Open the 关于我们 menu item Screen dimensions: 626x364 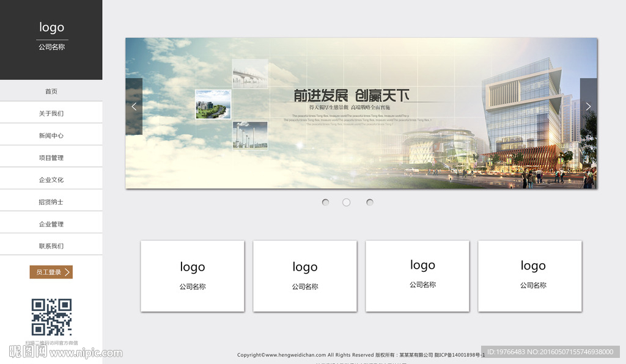pos(51,113)
